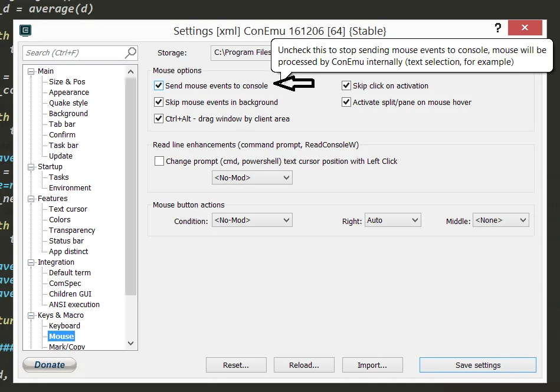Collapse the Features tree node
The image size is (560, 392).
click(31, 199)
